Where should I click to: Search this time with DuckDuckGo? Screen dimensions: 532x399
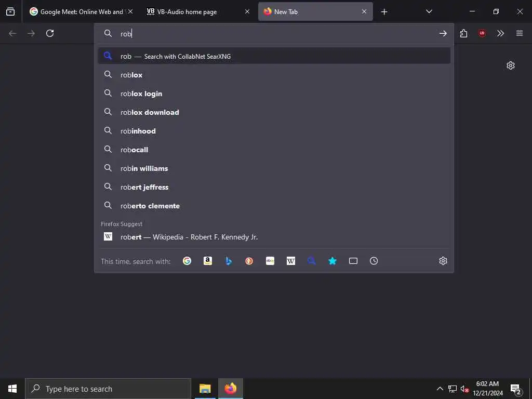249,261
